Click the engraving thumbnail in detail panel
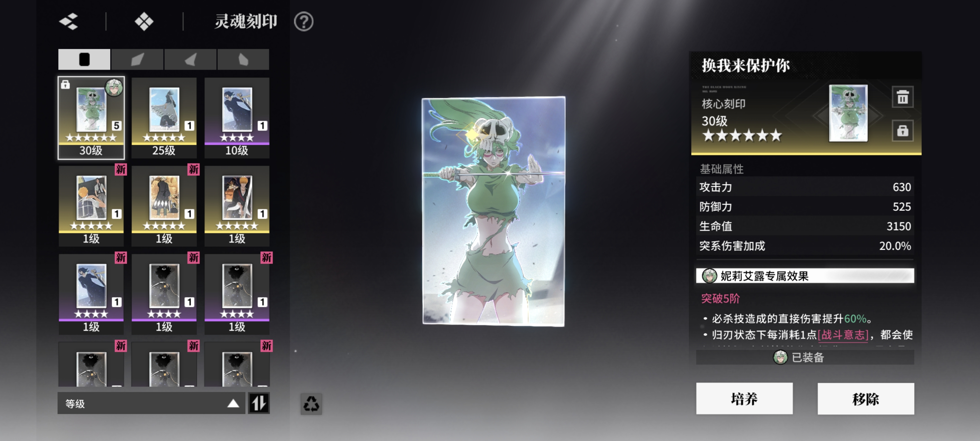Image resolution: width=980 pixels, height=441 pixels. pyautogui.click(x=848, y=113)
